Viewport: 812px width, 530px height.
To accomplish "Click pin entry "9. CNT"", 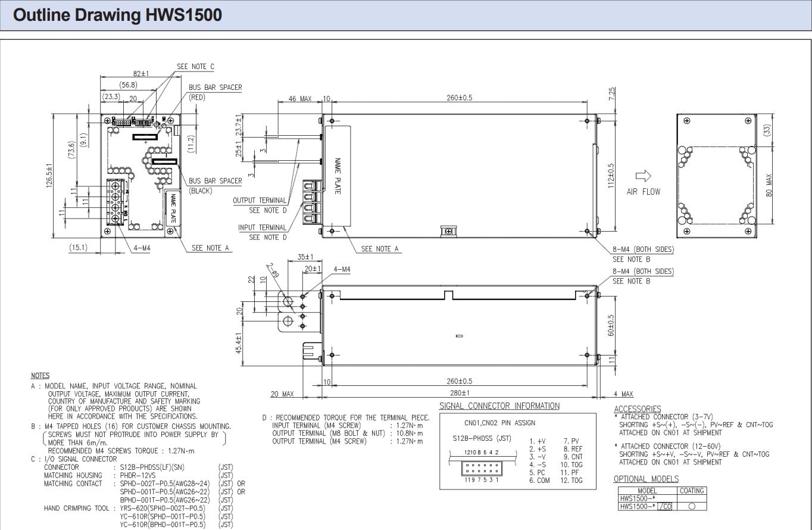I will click(573, 457).
